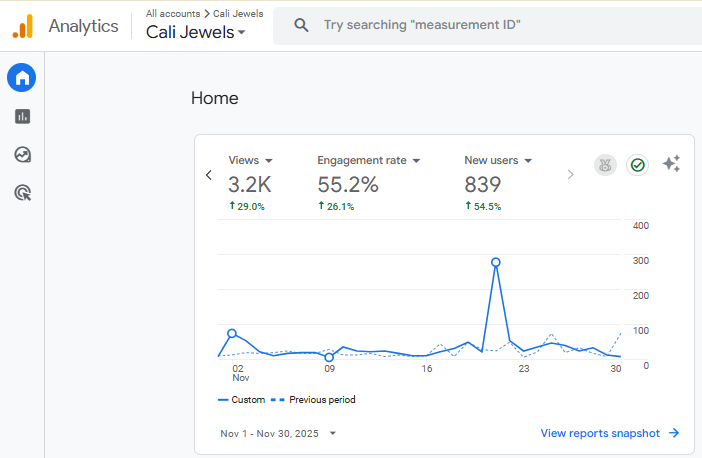Expand the Views metric dropdown
Screen dimensions: 702x458
(x=250, y=160)
